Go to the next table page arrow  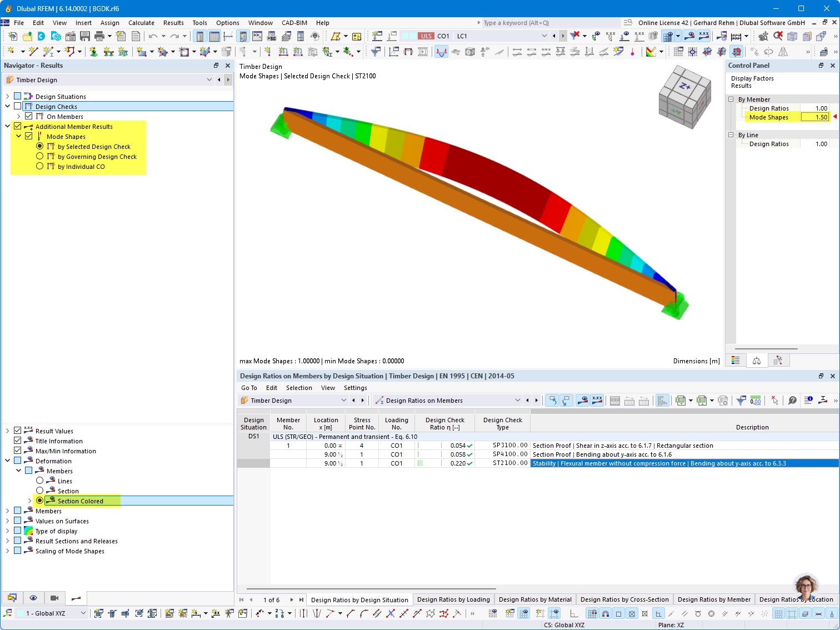(x=291, y=600)
